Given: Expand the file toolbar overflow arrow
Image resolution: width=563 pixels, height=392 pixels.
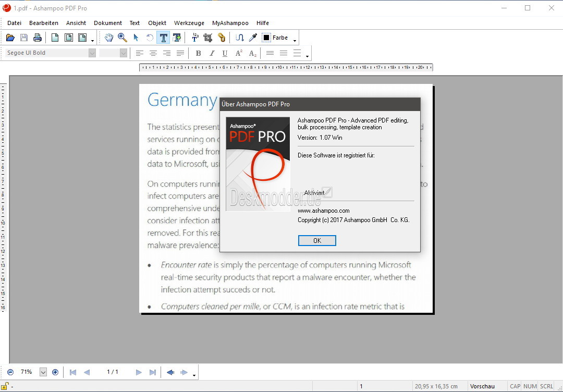Looking at the screenshot, I should (92, 41).
